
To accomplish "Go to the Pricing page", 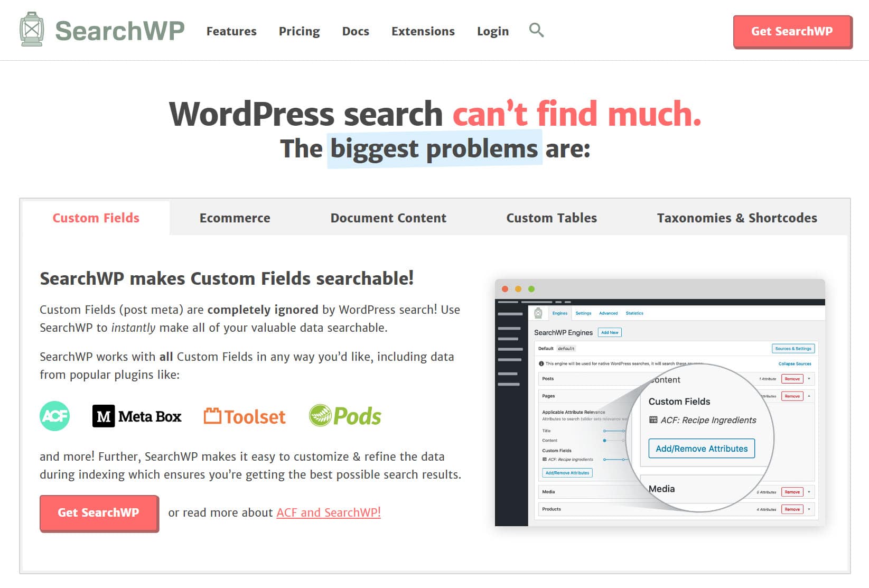I will click(299, 31).
